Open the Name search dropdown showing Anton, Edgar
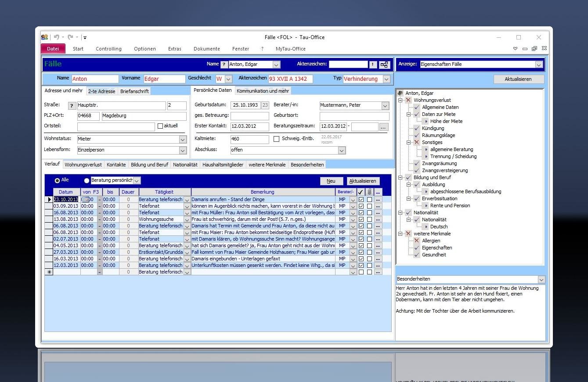588x382 pixels. tap(276, 65)
